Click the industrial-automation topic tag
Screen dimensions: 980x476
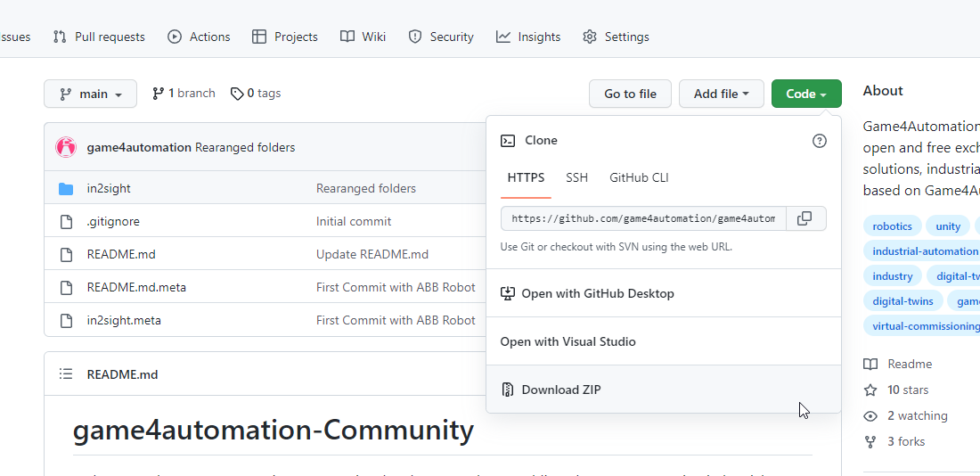(x=922, y=250)
